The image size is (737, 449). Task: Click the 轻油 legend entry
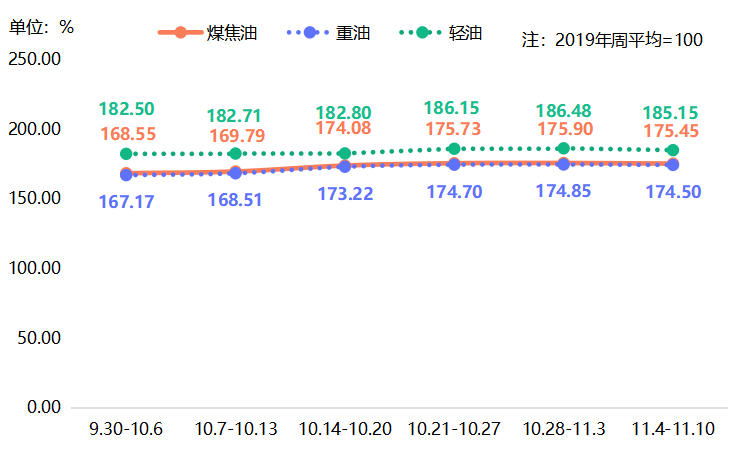click(x=441, y=33)
